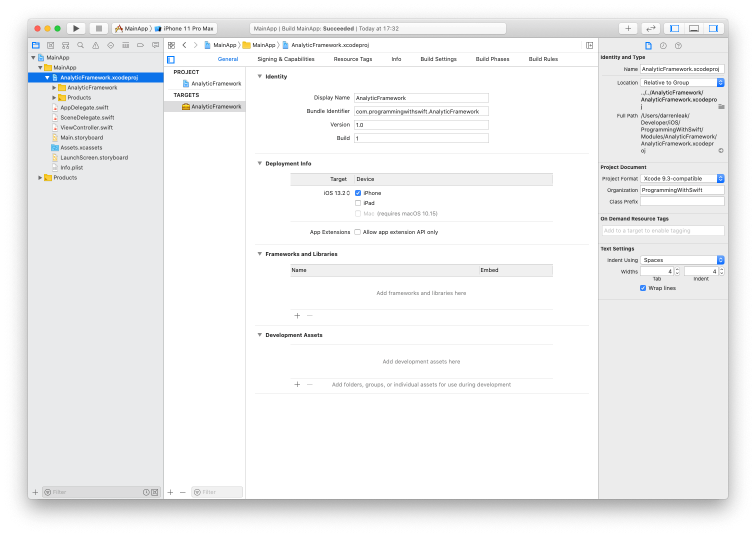Switch to Resource Tags tab
This screenshot has width=756, height=536.
[x=353, y=59]
